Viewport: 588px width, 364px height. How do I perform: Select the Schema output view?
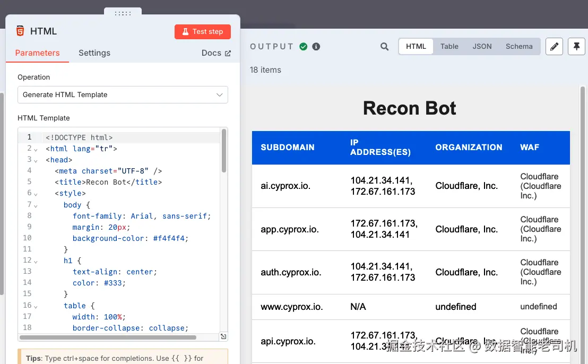[519, 47]
